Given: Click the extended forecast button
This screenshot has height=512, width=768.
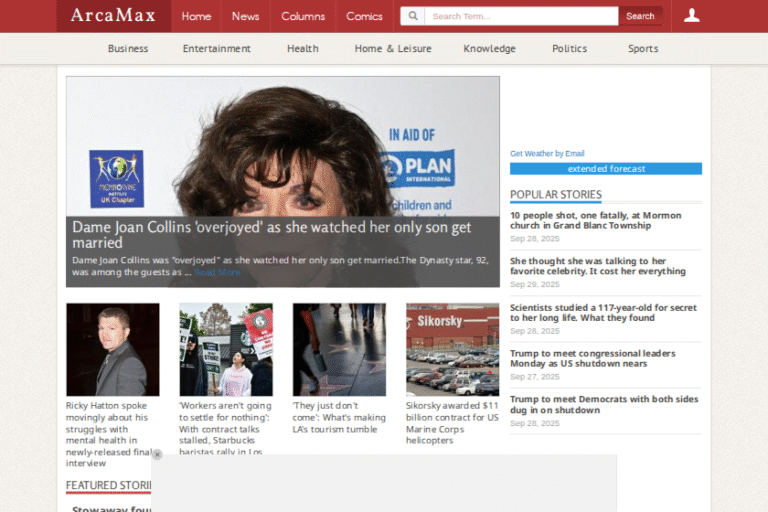Looking at the screenshot, I should click(x=606, y=169).
